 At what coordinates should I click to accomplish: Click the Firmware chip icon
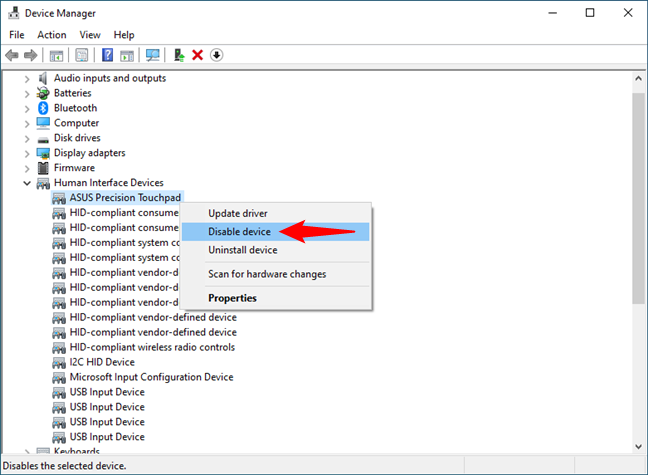pyautogui.click(x=43, y=168)
